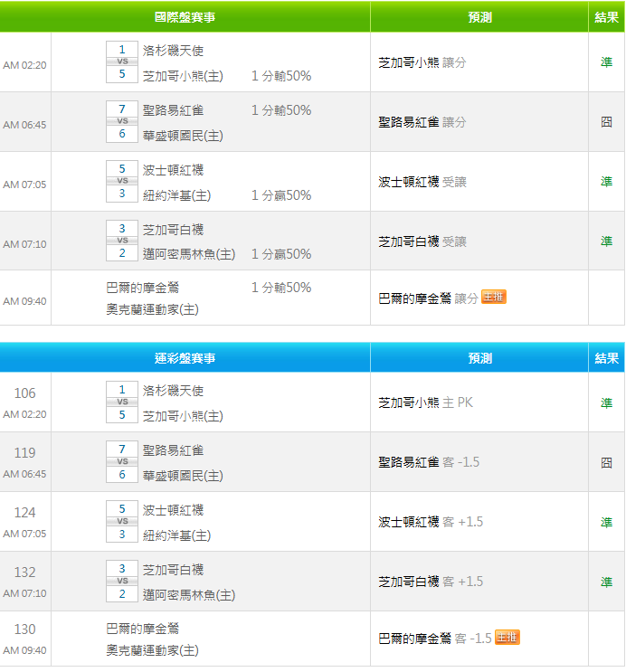Click game number 124
This screenshot has height=672, width=626.
[24, 512]
